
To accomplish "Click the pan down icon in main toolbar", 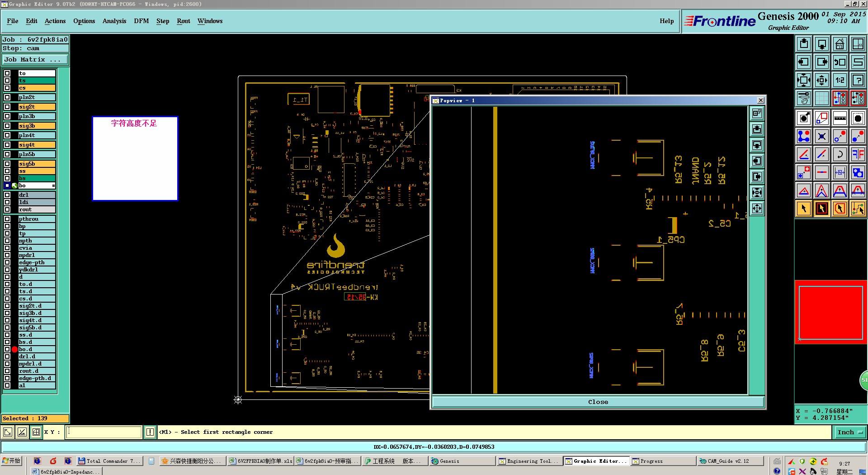I will pyautogui.click(x=822, y=44).
